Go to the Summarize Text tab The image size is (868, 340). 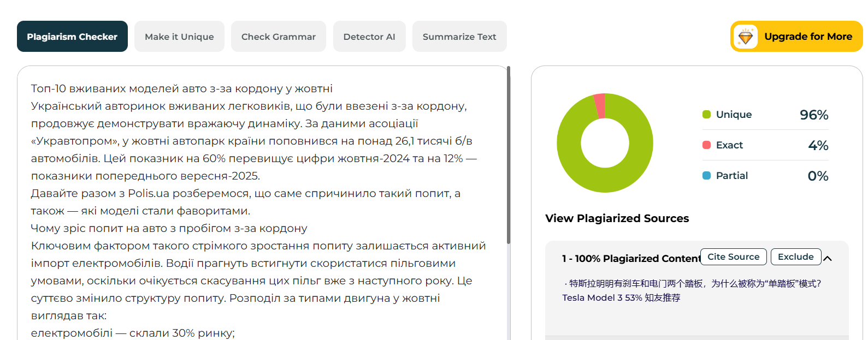(459, 37)
